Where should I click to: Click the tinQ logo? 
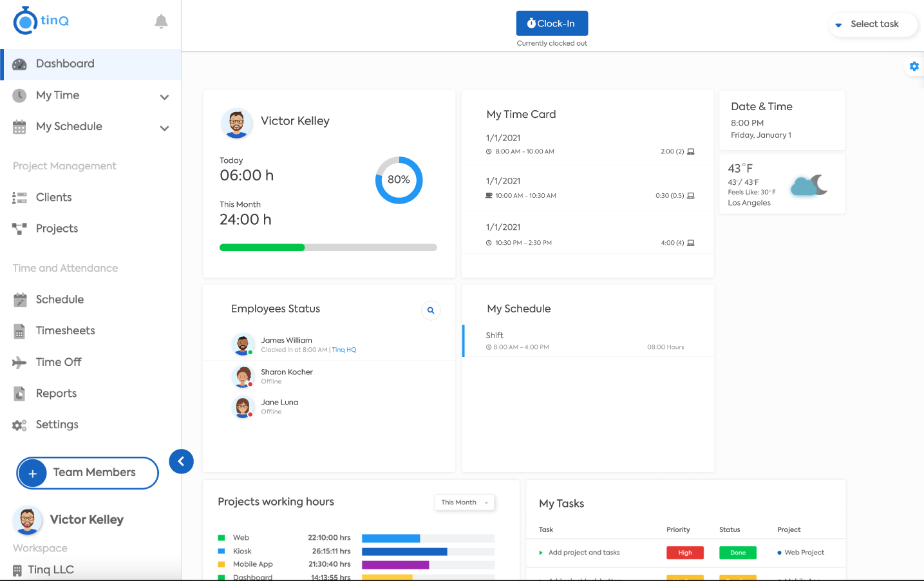click(x=41, y=20)
